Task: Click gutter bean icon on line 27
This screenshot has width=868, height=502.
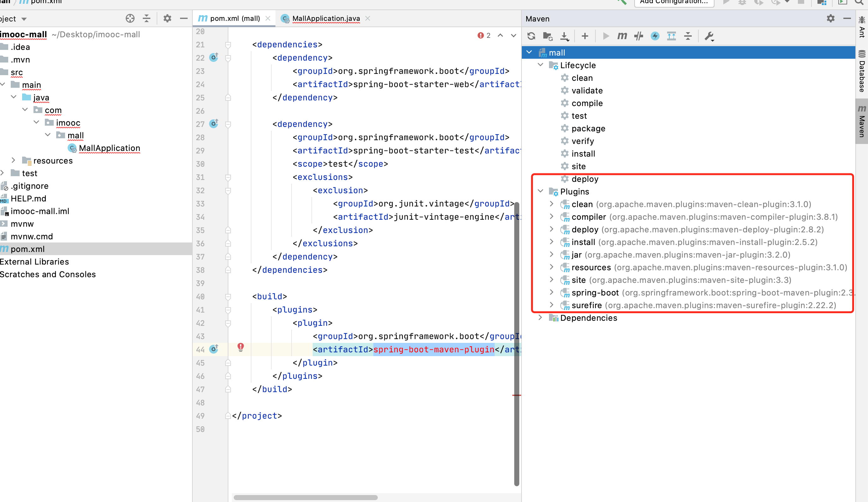Action: coord(214,124)
